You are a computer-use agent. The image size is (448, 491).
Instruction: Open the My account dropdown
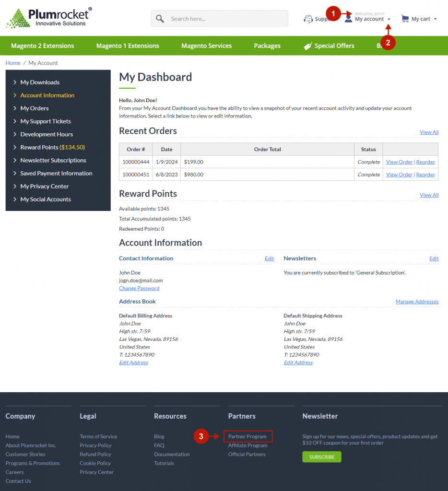point(369,19)
